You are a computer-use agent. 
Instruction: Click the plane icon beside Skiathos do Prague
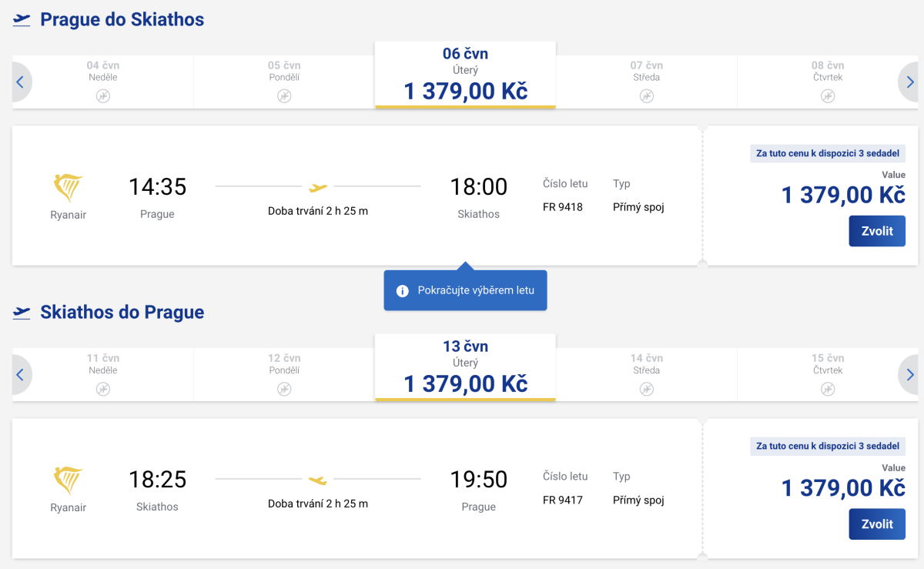22,313
